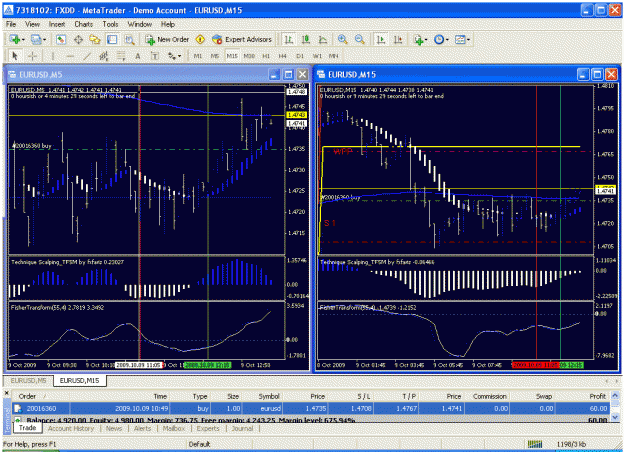
Task: Switch to the W1 timeframe
Action: 317,56
